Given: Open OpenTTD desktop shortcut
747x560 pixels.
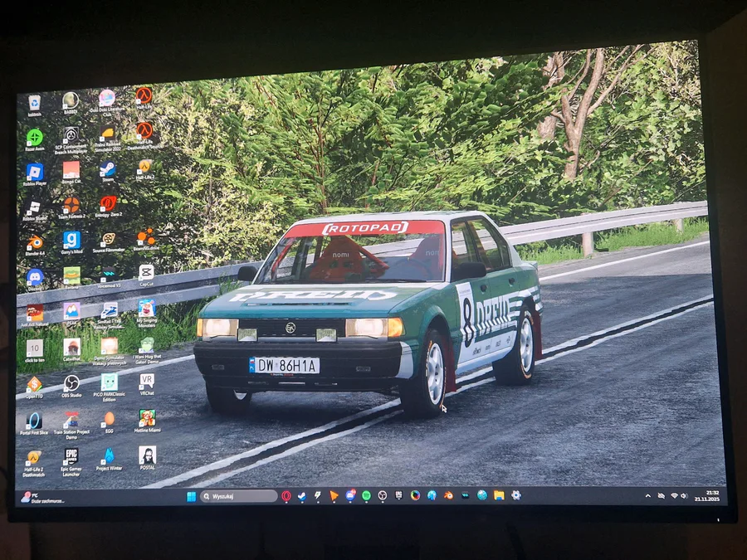Looking at the screenshot, I should click(x=34, y=387).
